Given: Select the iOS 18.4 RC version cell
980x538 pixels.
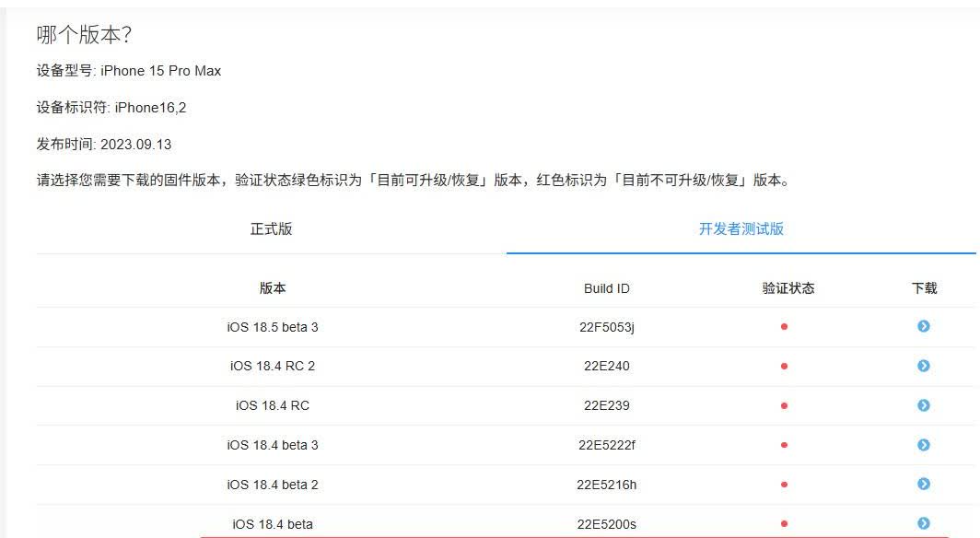Looking at the screenshot, I should tap(273, 405).
